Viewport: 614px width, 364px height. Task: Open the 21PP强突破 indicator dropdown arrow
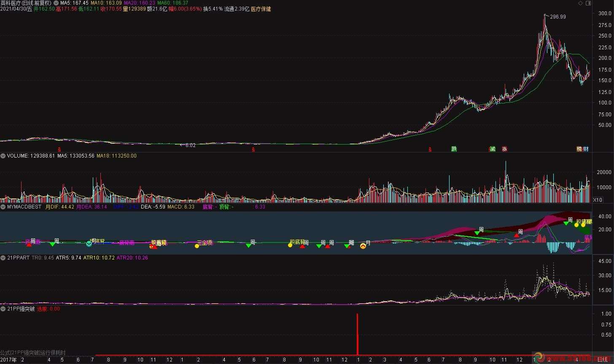[3, 309]
